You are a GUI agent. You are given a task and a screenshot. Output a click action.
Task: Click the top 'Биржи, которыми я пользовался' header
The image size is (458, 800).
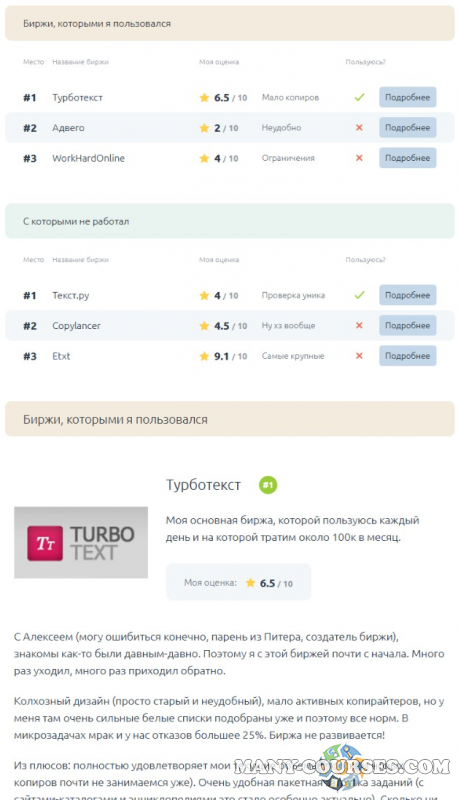(x=230, y=23)
